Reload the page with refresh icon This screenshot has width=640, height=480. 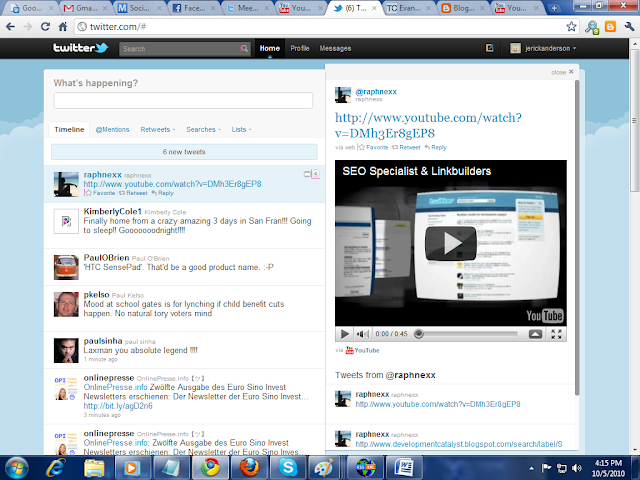(45, 27)
